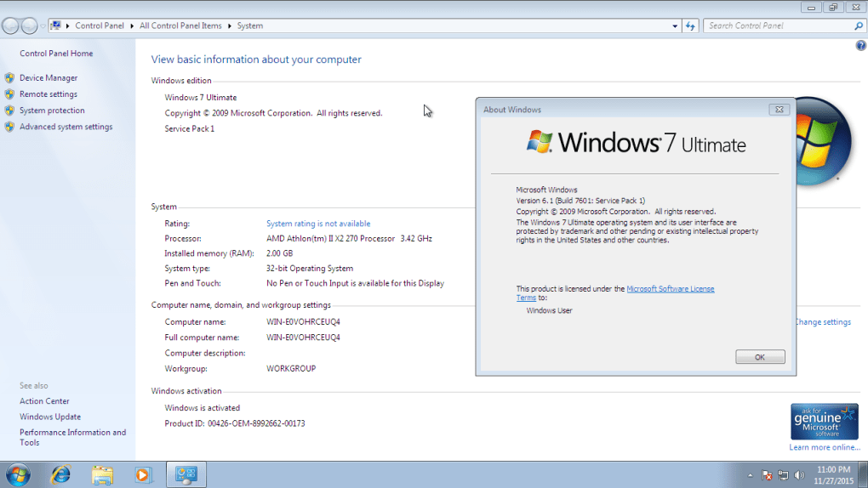Click the AMD Athlon processor value
Image resolution: width=868 pixels, height=488 pixels.
[x=349, y=238]
